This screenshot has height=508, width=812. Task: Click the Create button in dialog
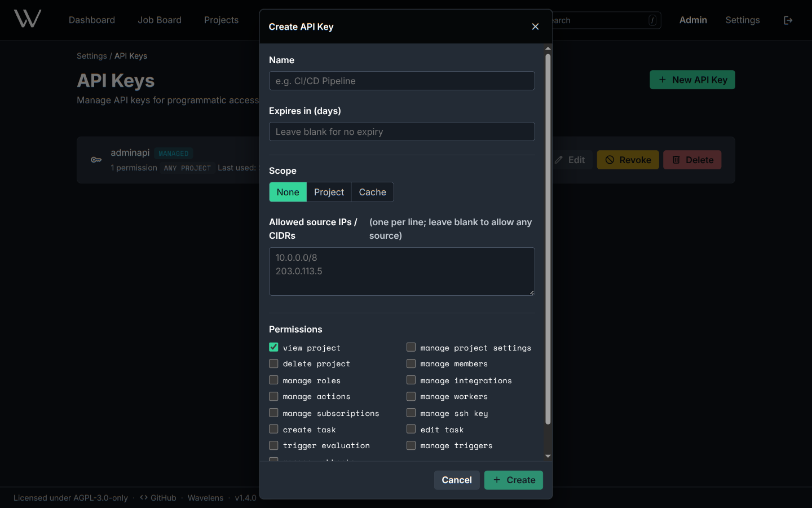coord(514,480)
